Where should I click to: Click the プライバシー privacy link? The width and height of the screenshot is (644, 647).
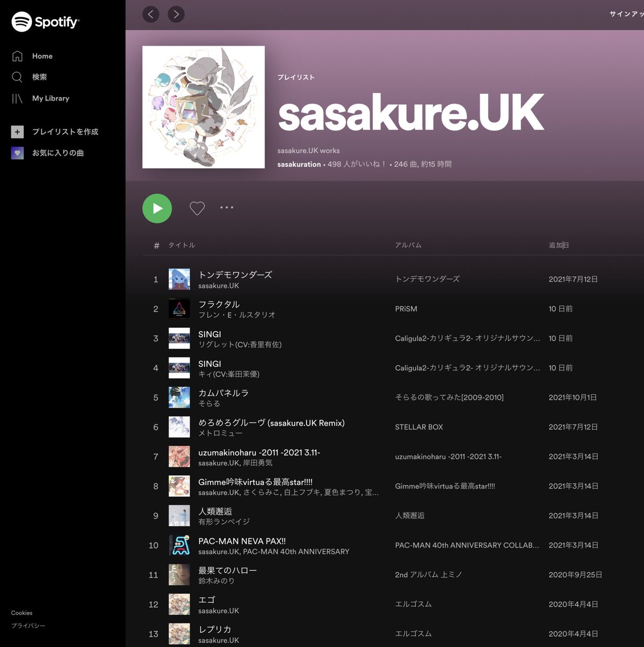pos(28,626)
